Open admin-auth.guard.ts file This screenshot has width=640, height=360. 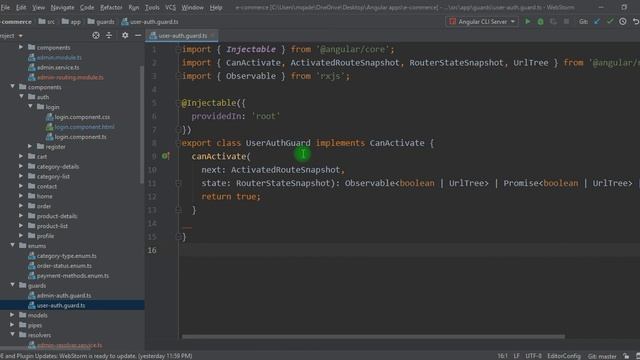pyautogui.click(x=64, y=295)
